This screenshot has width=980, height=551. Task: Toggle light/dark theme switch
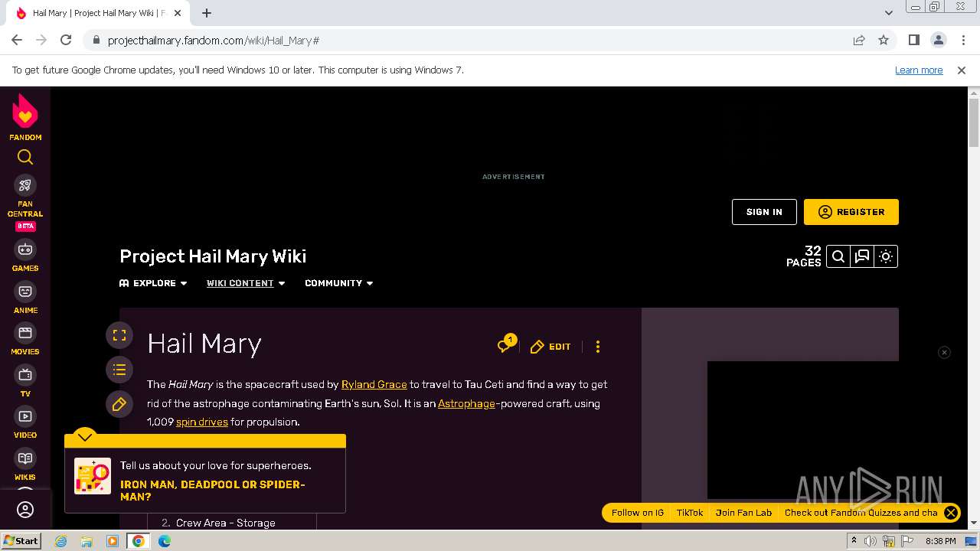pos(886,256)
